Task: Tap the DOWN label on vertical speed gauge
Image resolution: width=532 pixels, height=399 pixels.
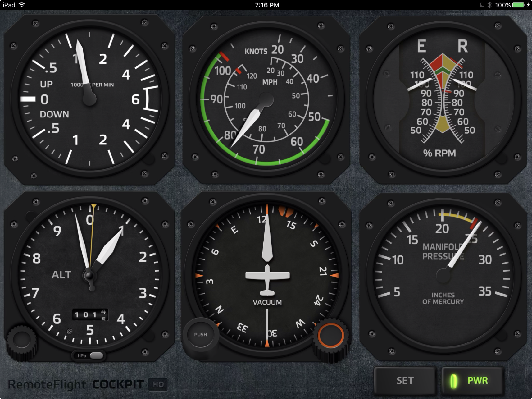Action: click(54, 114)
